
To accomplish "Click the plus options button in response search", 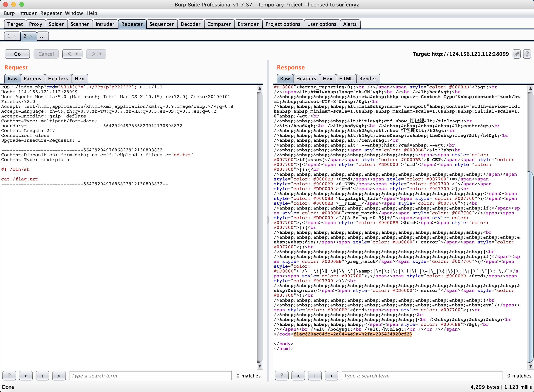I will (x=314, y=376).
